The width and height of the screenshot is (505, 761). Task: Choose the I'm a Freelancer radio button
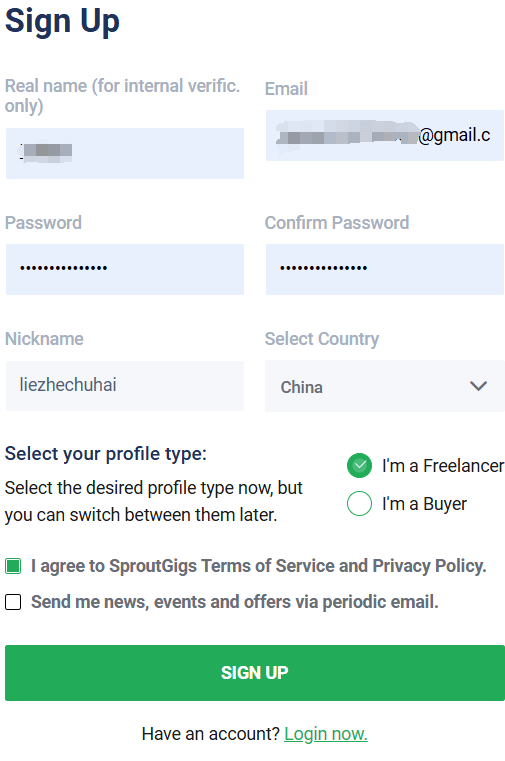(x=359, y=466)
